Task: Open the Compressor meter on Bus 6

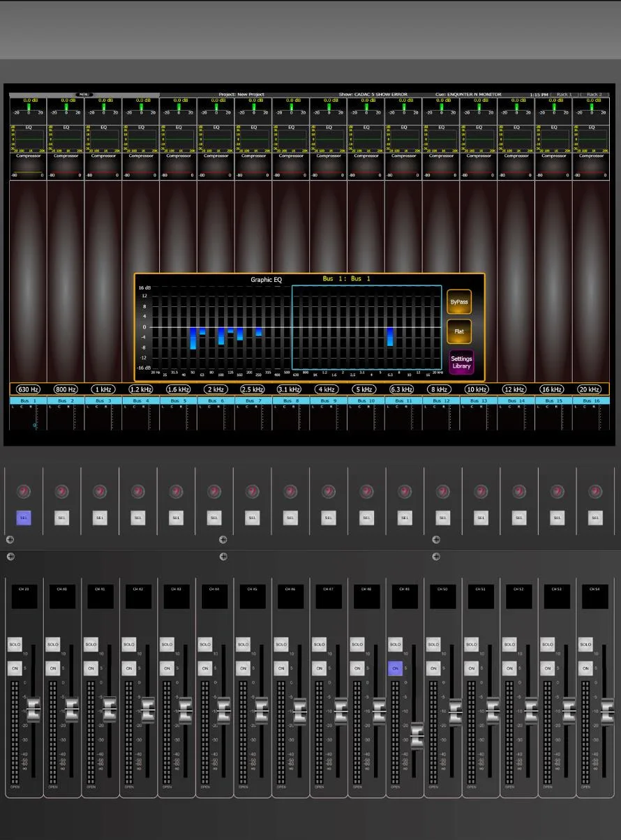Action: click(x=216, y=166)
